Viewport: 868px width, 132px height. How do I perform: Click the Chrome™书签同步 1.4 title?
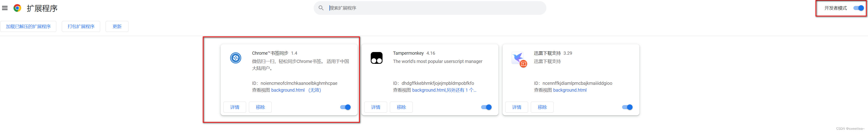point(275,53)
